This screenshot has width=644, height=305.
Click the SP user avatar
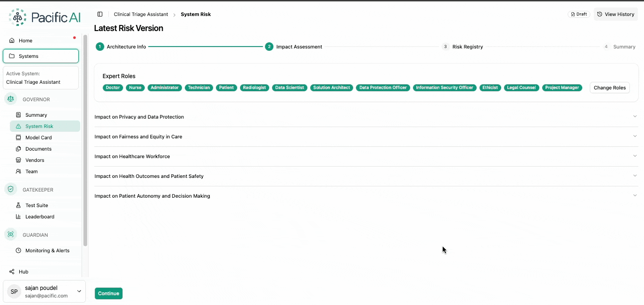(x=14, y=292)
